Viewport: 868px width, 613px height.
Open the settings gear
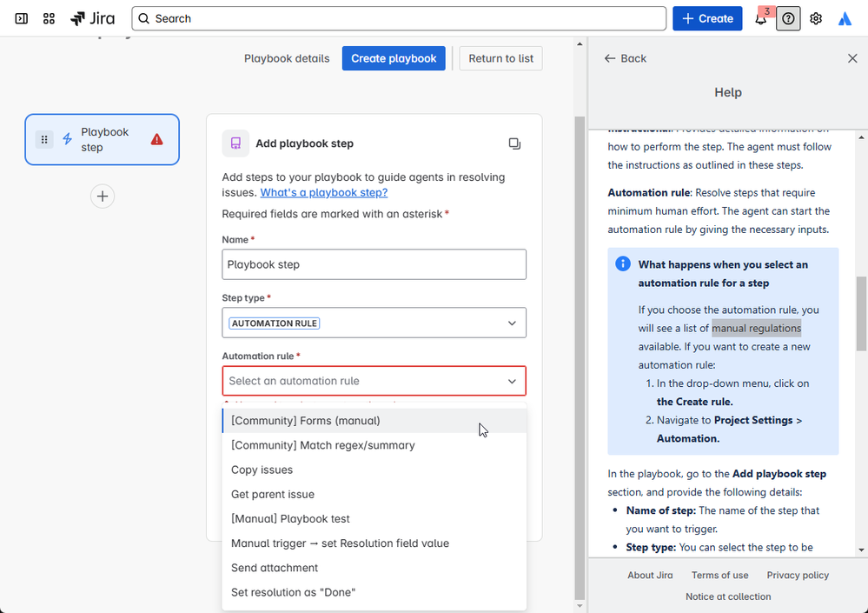[x=816, y=19]
